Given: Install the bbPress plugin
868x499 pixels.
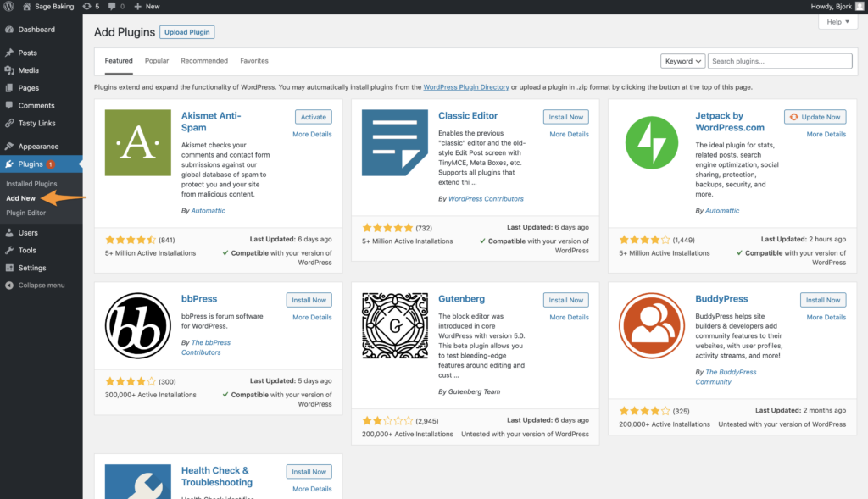Looking at the screenshot, I should pos(309,300).
